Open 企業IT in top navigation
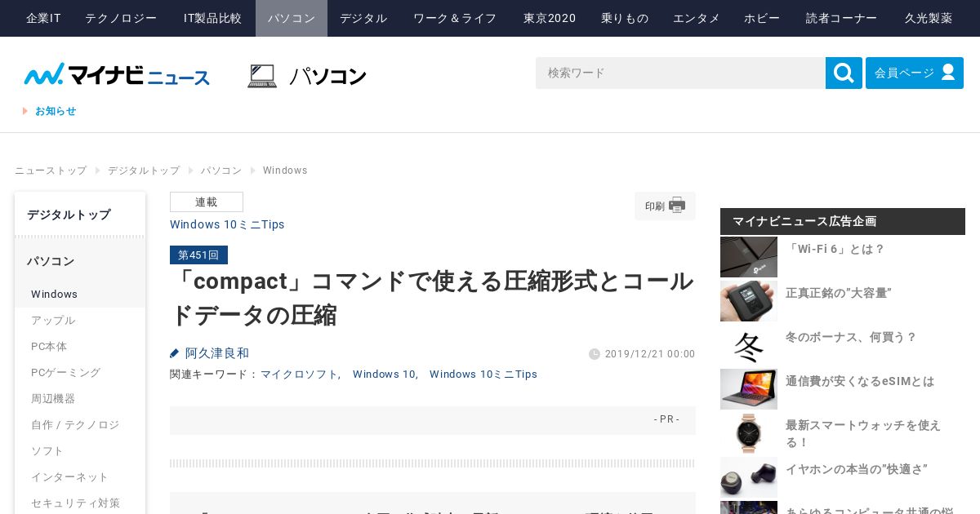The height and width of the screenshot is (514, 980). 43,18
